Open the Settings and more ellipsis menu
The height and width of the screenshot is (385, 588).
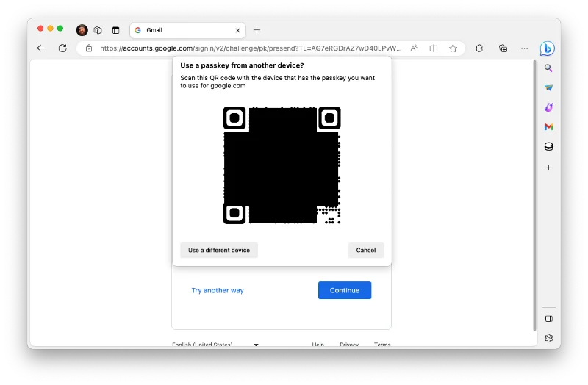click(x=524, y=48)
